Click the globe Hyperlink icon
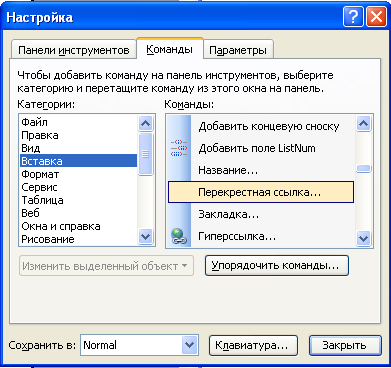This screenshot has width=391, height=368. pos(179,237)
